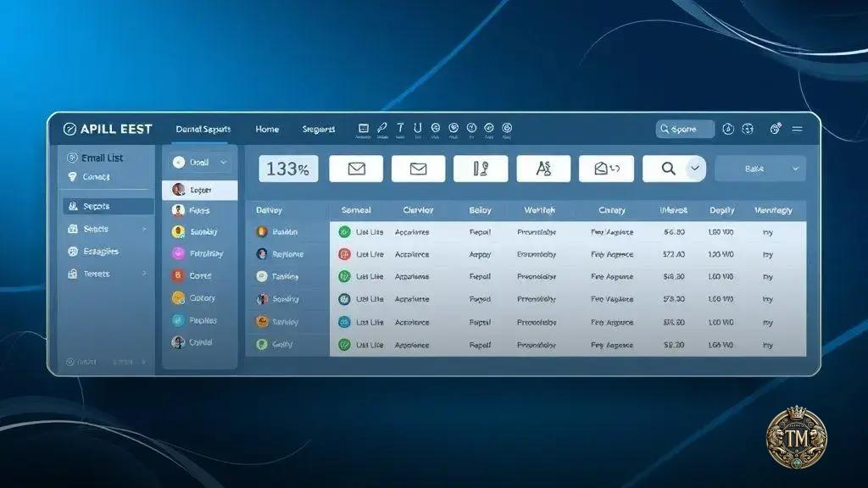Open the hamburger menu in top bar
The height and width of the screenshot is (488, 868).
798,129
